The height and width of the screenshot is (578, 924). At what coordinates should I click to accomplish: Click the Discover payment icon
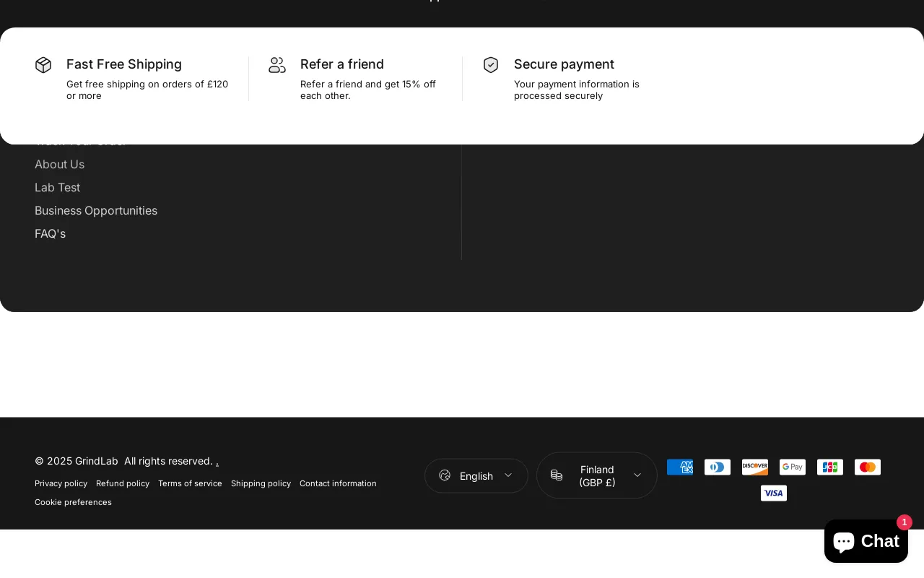pos(755,467)
